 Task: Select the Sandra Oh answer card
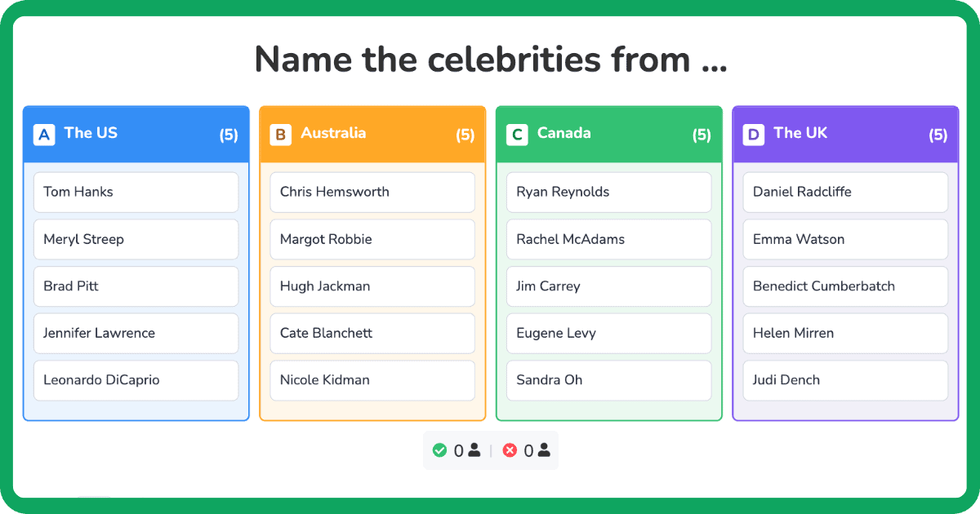click(x=608, y=380)
